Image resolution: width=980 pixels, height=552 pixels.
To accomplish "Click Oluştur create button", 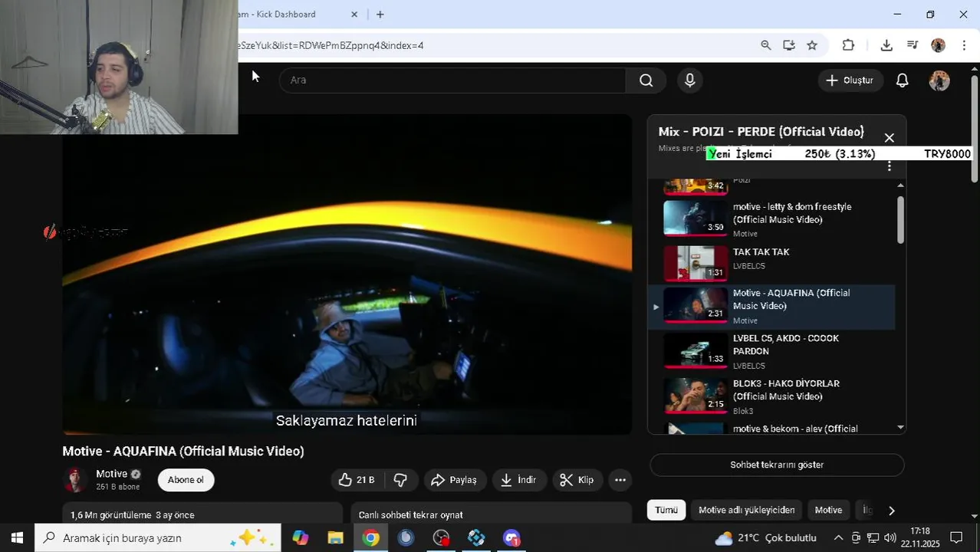I will pos(850,80).
